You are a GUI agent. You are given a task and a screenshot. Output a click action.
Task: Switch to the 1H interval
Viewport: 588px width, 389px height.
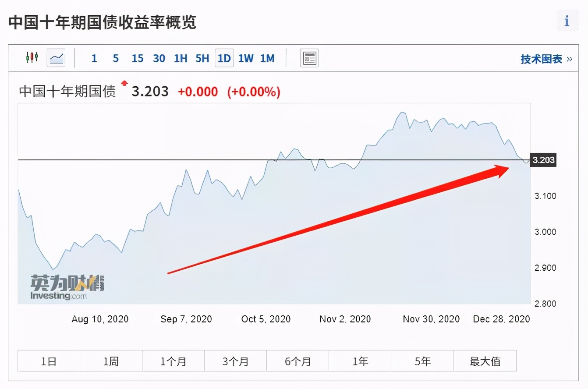point(181,58)
